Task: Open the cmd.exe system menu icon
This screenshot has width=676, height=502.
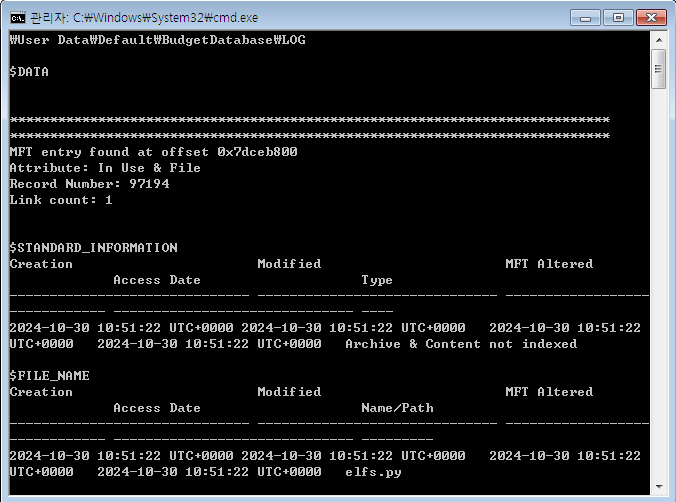Action: pos(18,18)
